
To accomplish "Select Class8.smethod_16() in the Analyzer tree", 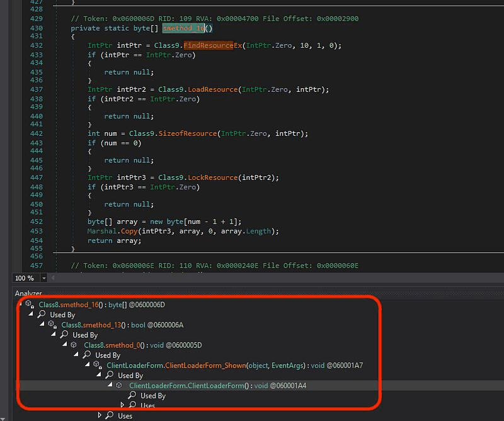I will (x=101, y=305).
